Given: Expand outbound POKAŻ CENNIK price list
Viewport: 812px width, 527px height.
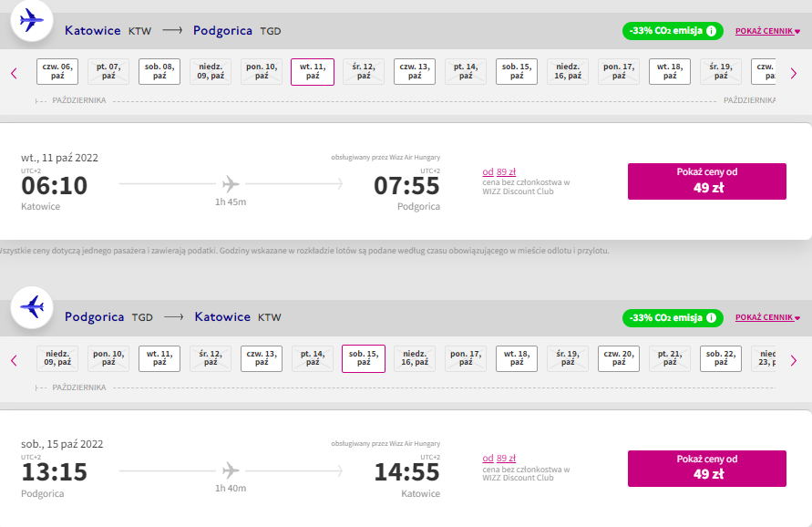Looking at the screenshot, I should [x=767, y=31].
